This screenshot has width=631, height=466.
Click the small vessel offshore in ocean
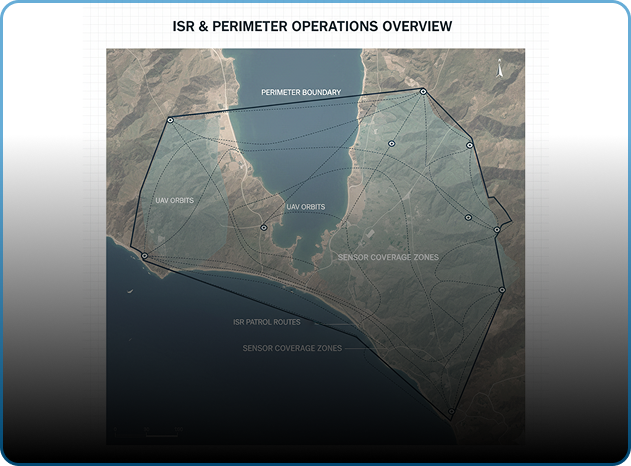click(x=129, y=291)
